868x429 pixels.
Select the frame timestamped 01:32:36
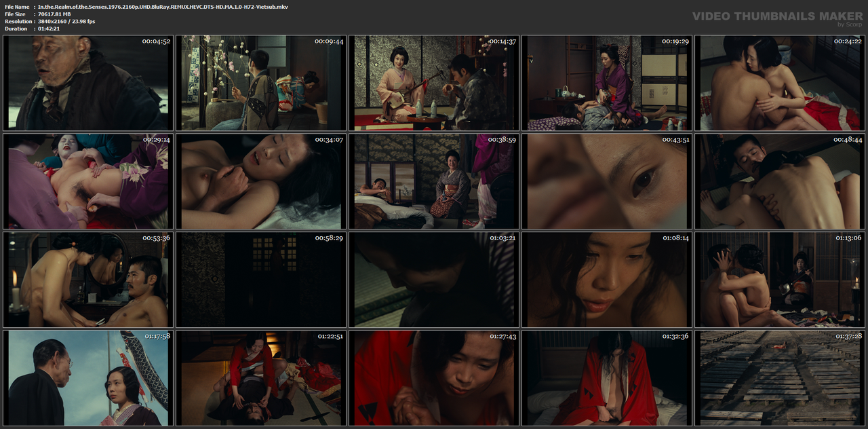[606, 378]
